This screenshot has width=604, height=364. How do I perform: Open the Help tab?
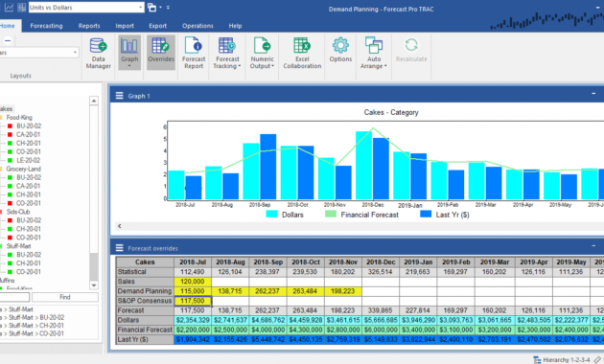(235, 26)
